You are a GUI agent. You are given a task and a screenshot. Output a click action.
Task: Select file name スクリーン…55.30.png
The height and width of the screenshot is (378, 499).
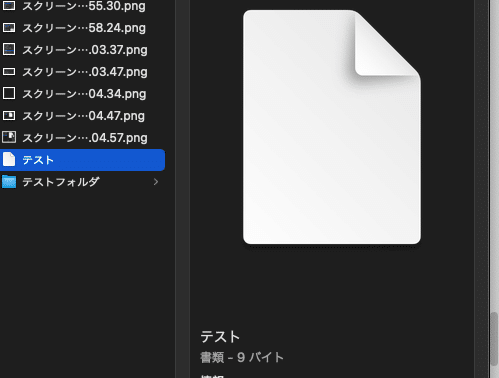tap(84, 6)
